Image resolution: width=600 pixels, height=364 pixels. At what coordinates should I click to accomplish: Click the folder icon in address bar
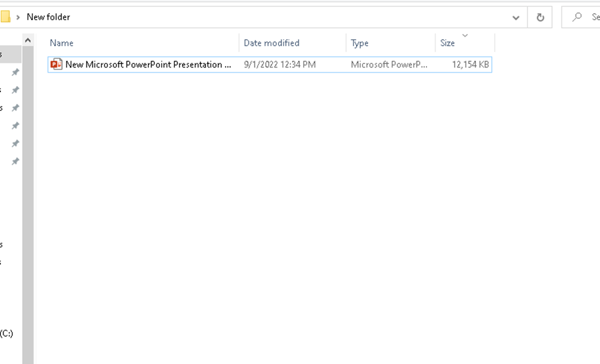[x=5, y=17]
